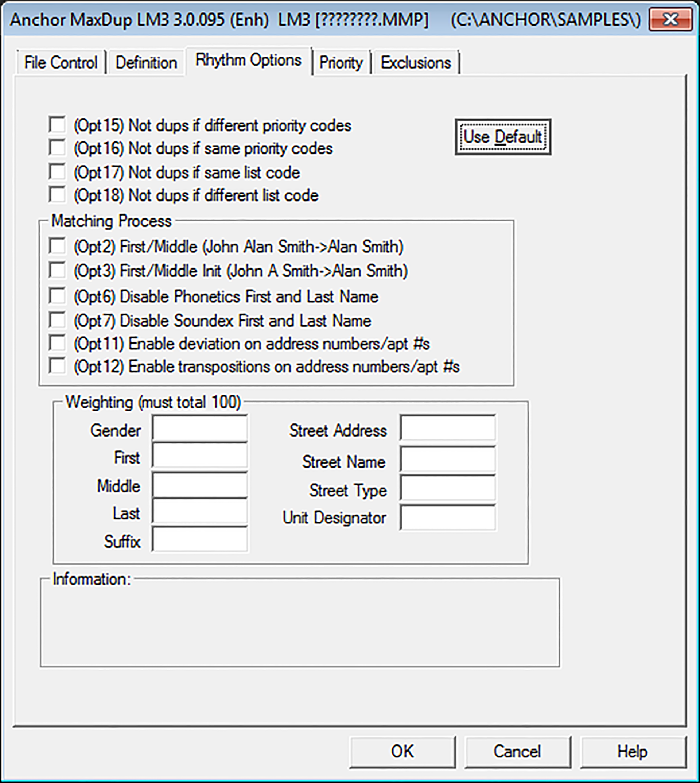700x783 pixels.
Task: Enable Opt7 Disable Soundex checkbox
Action: pyautogui.click(x=57, y=320)
